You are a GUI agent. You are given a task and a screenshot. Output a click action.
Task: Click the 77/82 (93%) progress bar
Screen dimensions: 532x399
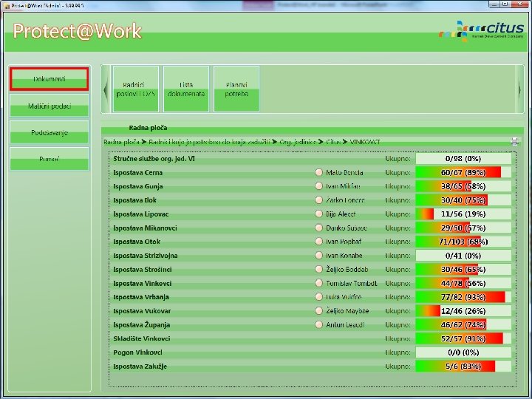tap(463, 297)
